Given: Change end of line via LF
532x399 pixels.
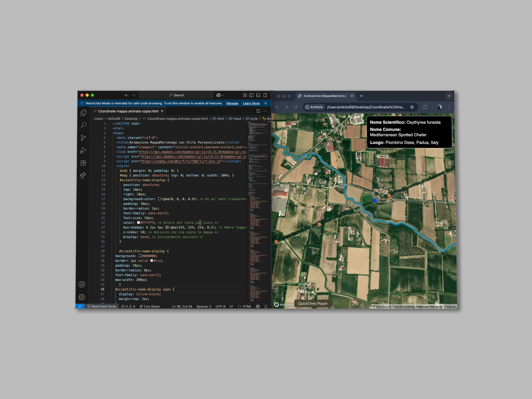Looking at the screenshot, I should click(231, 306).
